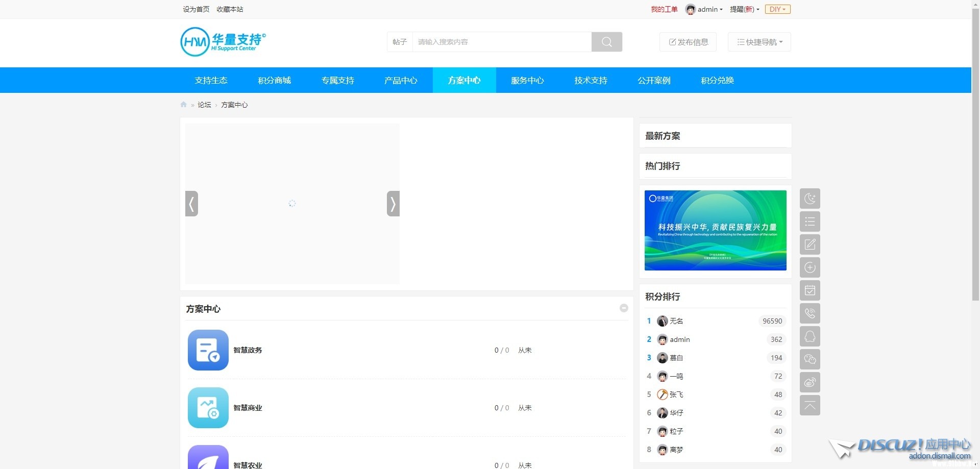Viewport: 980px width, 469px height.
Task: Click the calendar check-in icon
Action: [810, 290]
